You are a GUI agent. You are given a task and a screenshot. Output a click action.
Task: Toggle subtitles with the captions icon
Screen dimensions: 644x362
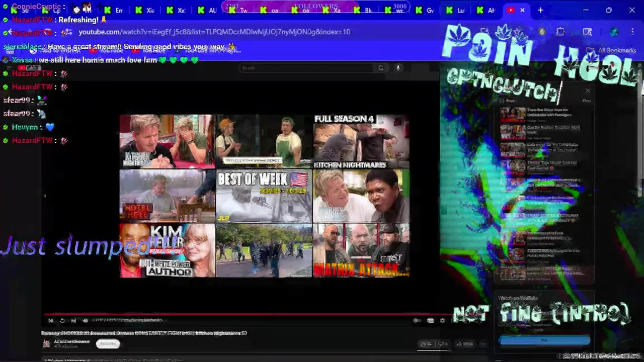pos(431,320)
